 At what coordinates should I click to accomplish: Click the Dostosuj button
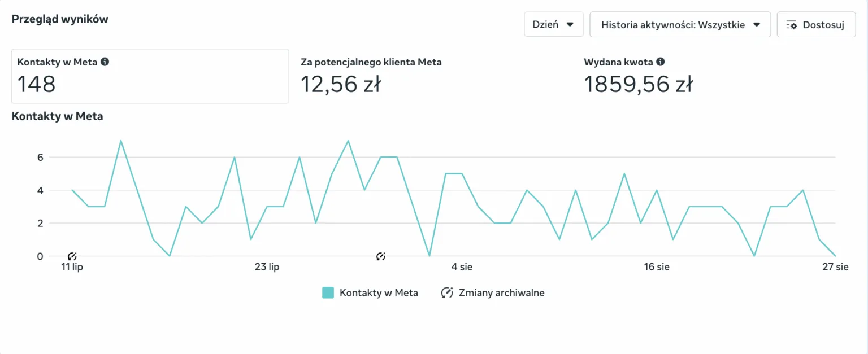(x=816, y=24)
